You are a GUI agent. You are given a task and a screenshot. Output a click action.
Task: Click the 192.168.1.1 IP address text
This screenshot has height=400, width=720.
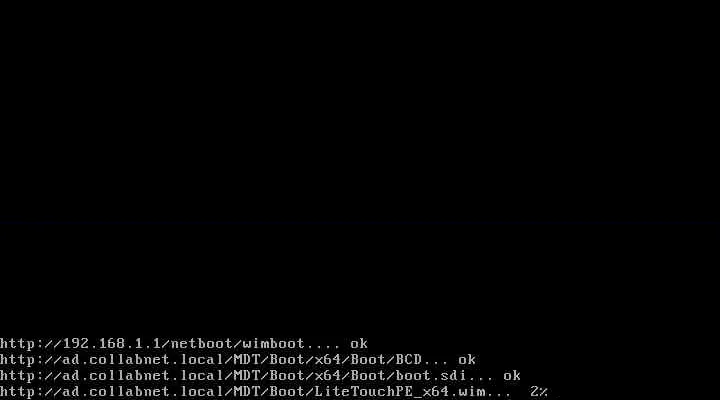(x=112, y=344)
